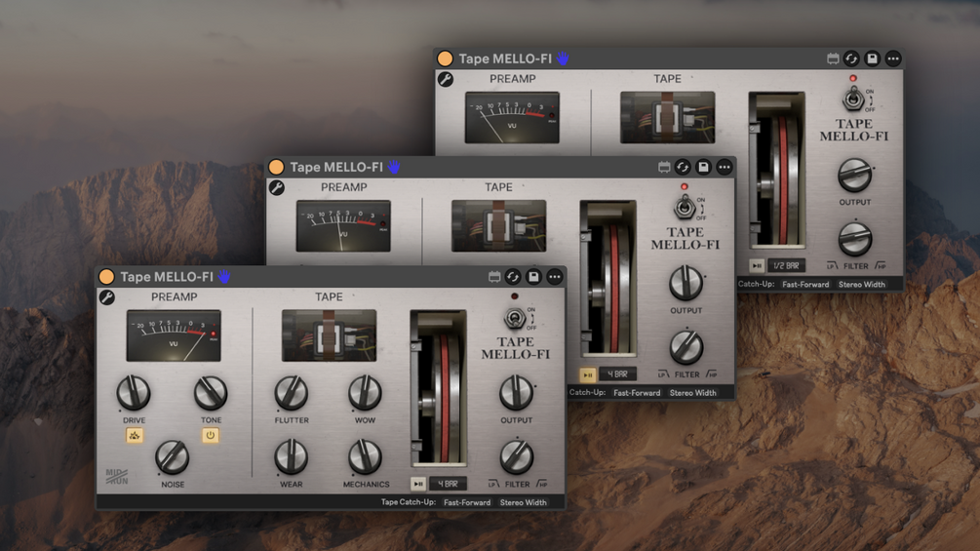Viewport: 980px width, 551px height.
Task: Open the 1/2 BAR dropdown on back device
Action: [x=786, y=265]
